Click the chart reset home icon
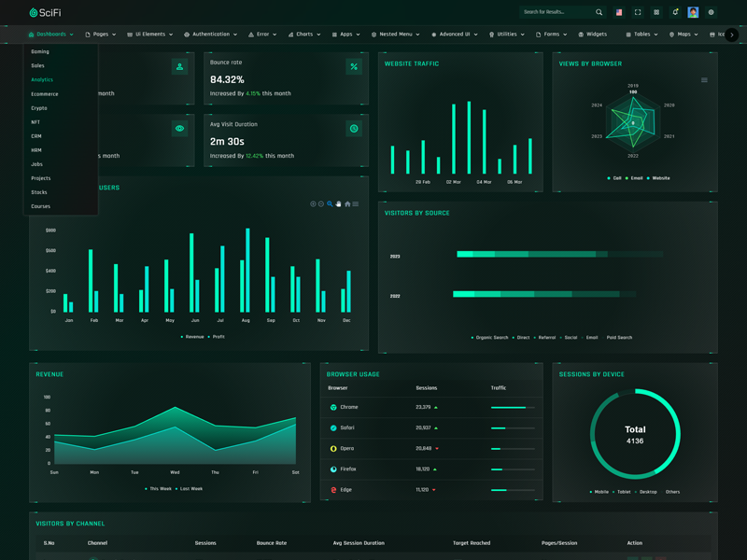Image resolution: width=747 pixels, height=560 pixels. tap(347, 203)
